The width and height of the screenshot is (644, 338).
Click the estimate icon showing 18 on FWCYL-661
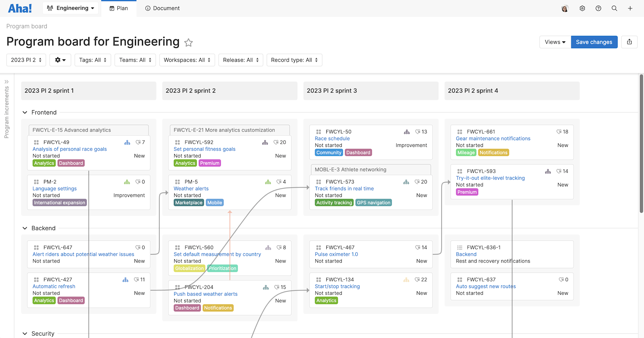(x=562, y=132)
